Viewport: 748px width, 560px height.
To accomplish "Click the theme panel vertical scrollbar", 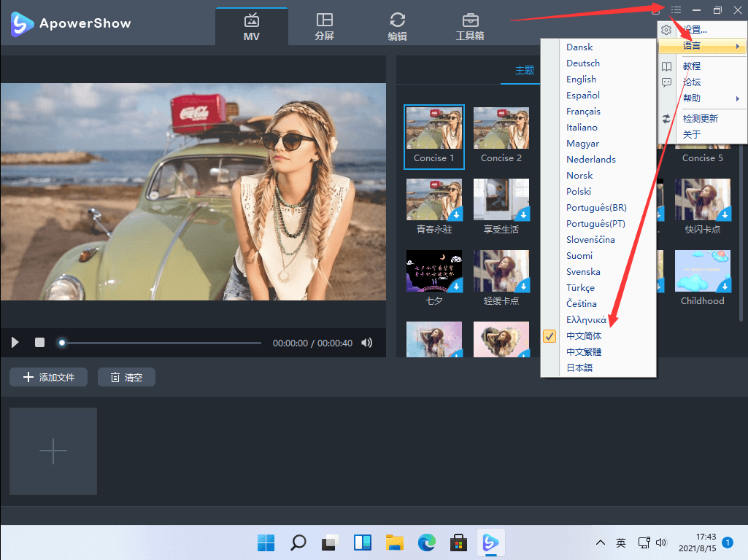I will (741, 233).
